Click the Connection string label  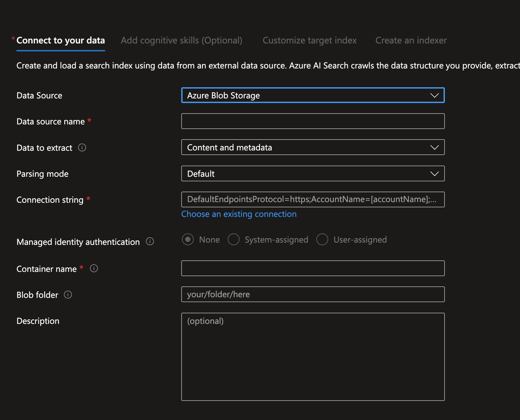[50, 200]
